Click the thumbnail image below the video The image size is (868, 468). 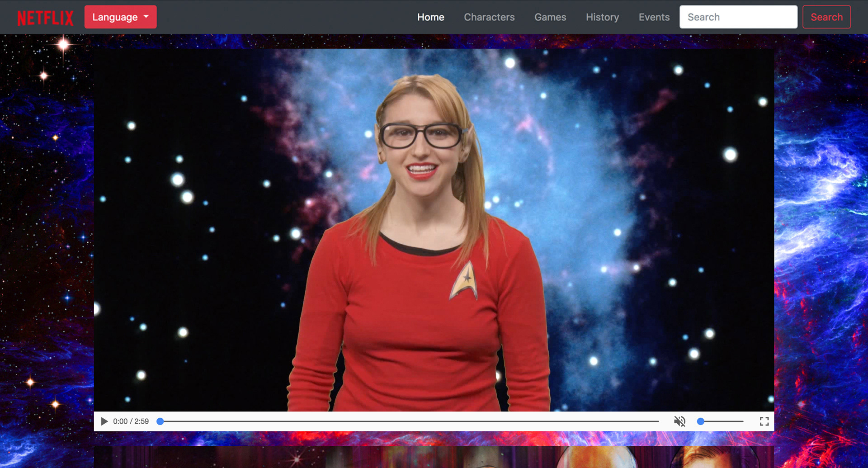[x=434, y=457]
